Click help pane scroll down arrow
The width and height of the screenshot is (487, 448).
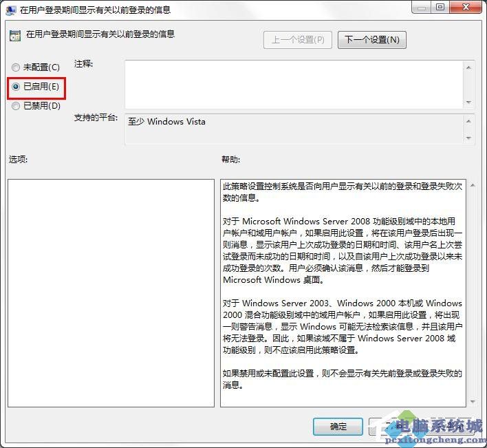coord(473,402)
